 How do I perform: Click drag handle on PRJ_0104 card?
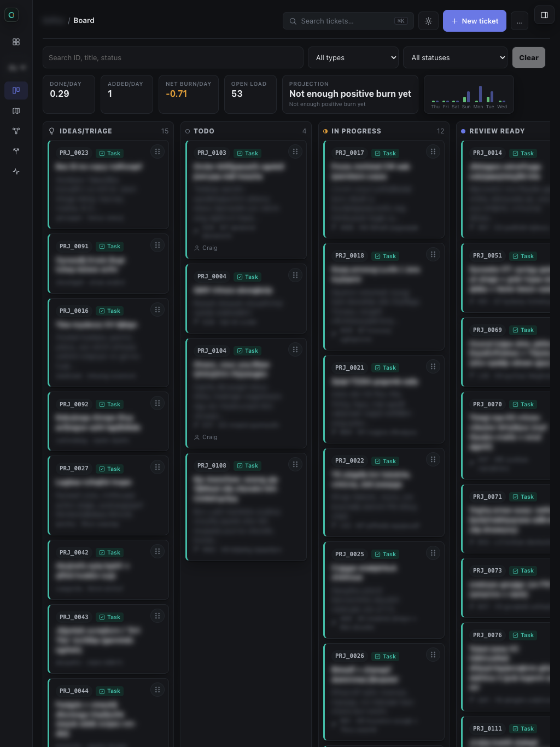295,349
